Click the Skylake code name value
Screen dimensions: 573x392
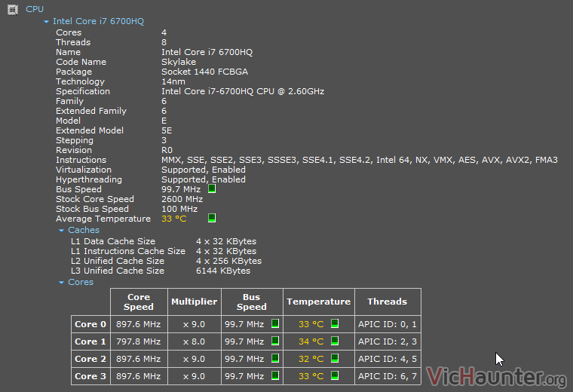coord(179,62)
